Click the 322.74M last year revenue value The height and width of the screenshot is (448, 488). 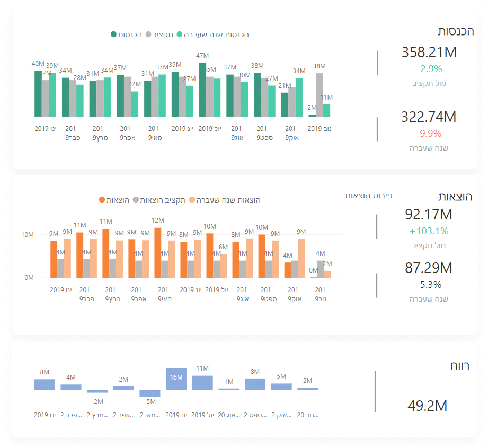click(x=429, y=117)
